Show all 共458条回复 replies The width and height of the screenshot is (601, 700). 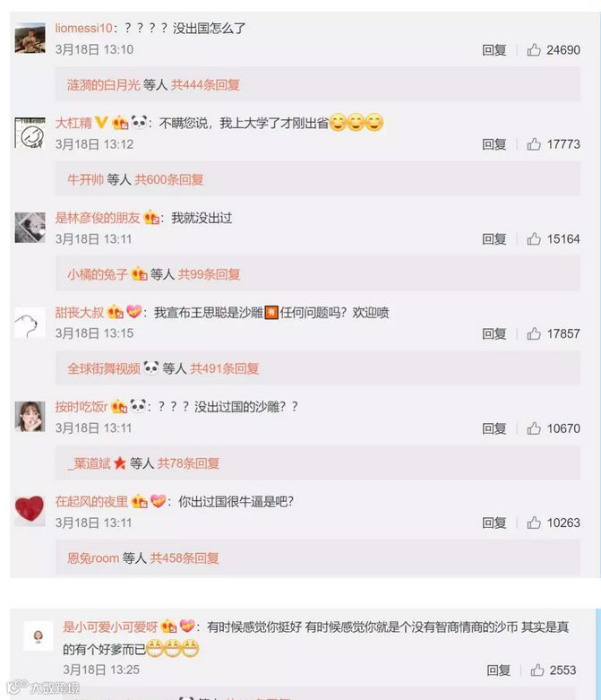point(185,557)
